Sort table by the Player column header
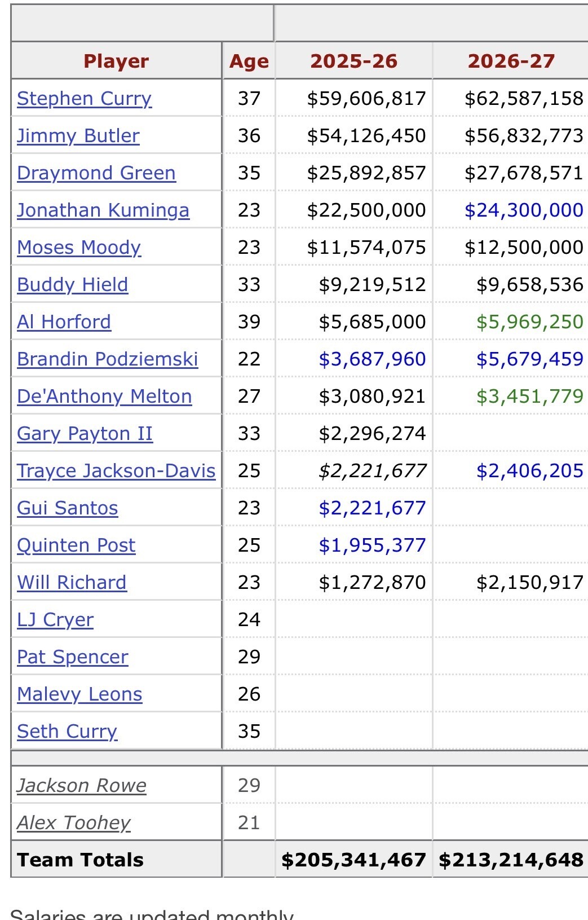588x920 pixels. [x=116, y=61]
